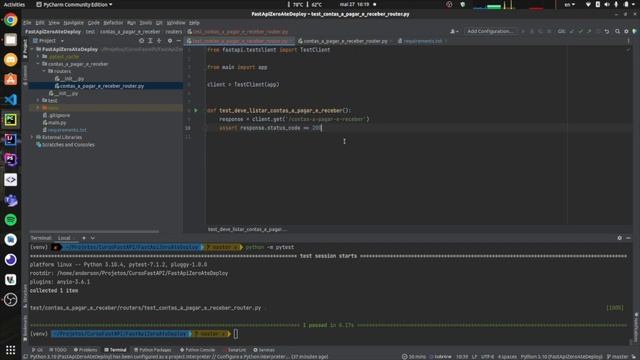The width and height of the screenshot is (640, 360).
Task: Select .gitignore in project tree
Action: coord(59,116)
